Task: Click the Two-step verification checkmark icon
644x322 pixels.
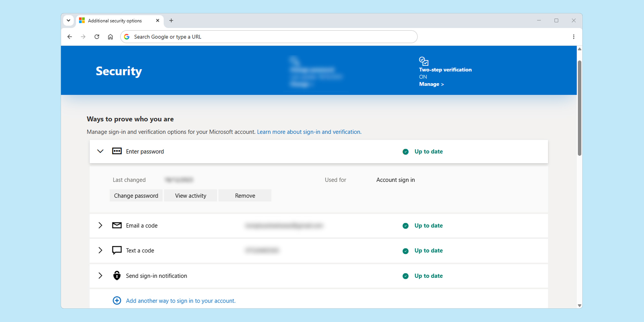Action: coord(423,61)
